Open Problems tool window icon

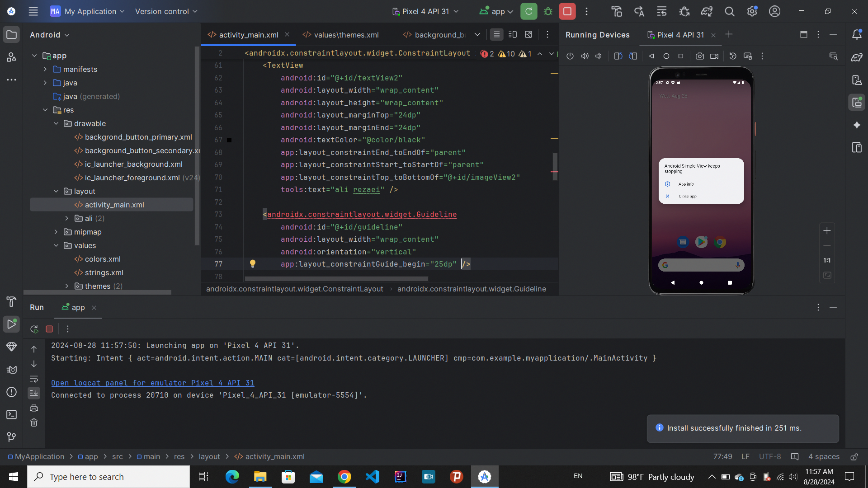pyautogui.click(x=11, y=392)
